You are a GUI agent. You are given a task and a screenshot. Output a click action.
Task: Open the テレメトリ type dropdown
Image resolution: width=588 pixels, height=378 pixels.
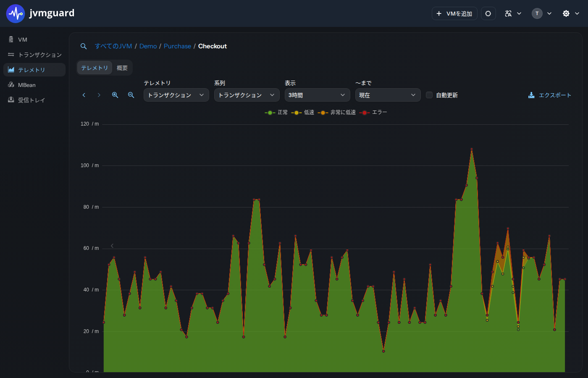176,95
